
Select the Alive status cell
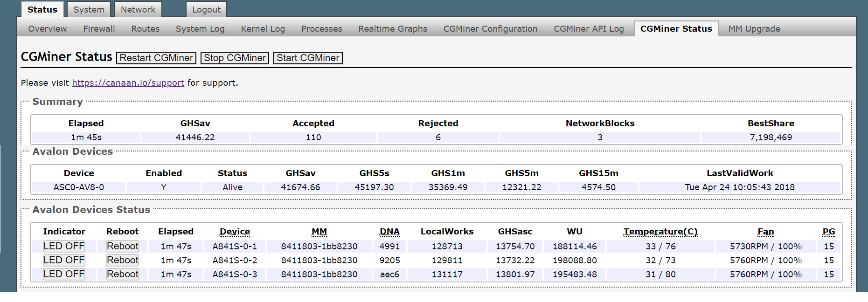tap(232, 187)
